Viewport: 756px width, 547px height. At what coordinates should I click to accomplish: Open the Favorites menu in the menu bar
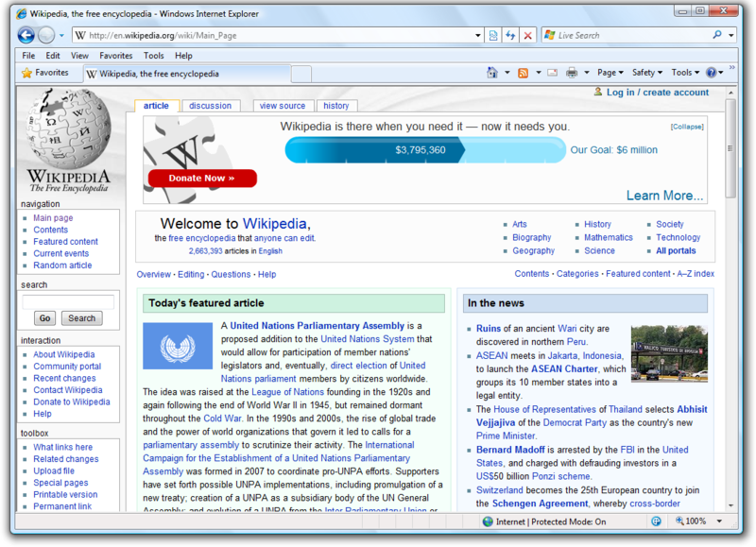[x=115, y=56]
